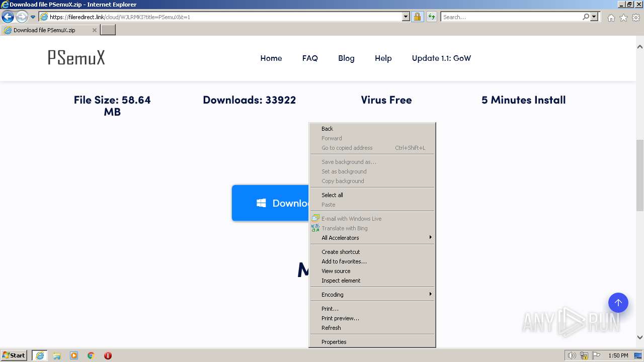Screen dimensions: 644x362
Task: Open a new tab button
Action: [108, 30]
